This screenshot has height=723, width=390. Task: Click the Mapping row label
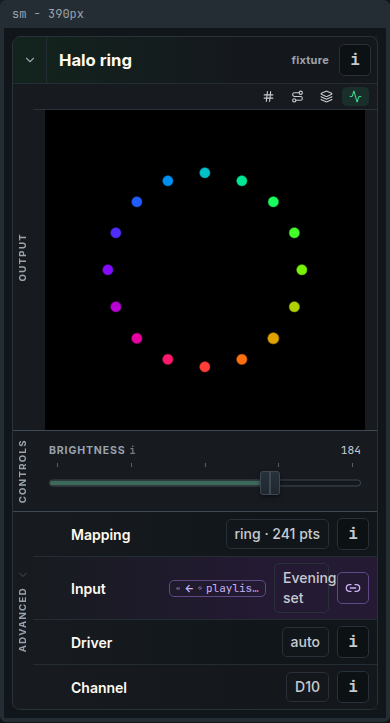coord(100,535)
